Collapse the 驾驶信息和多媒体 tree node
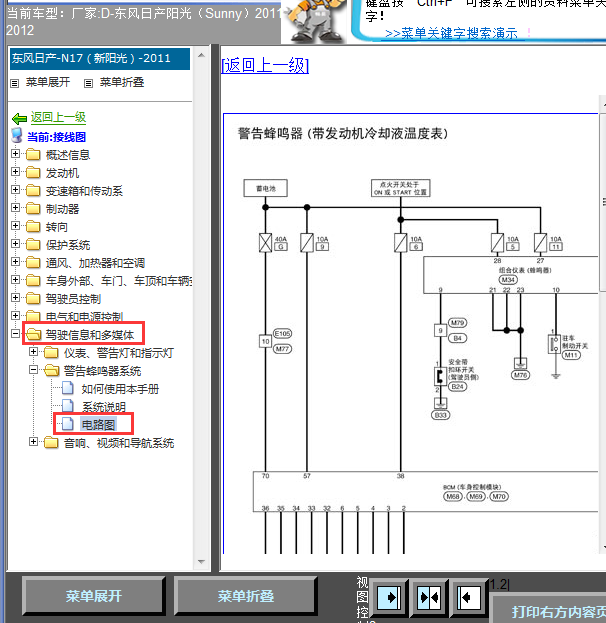The width and height of the screenshot is (606, 623). 15,333
